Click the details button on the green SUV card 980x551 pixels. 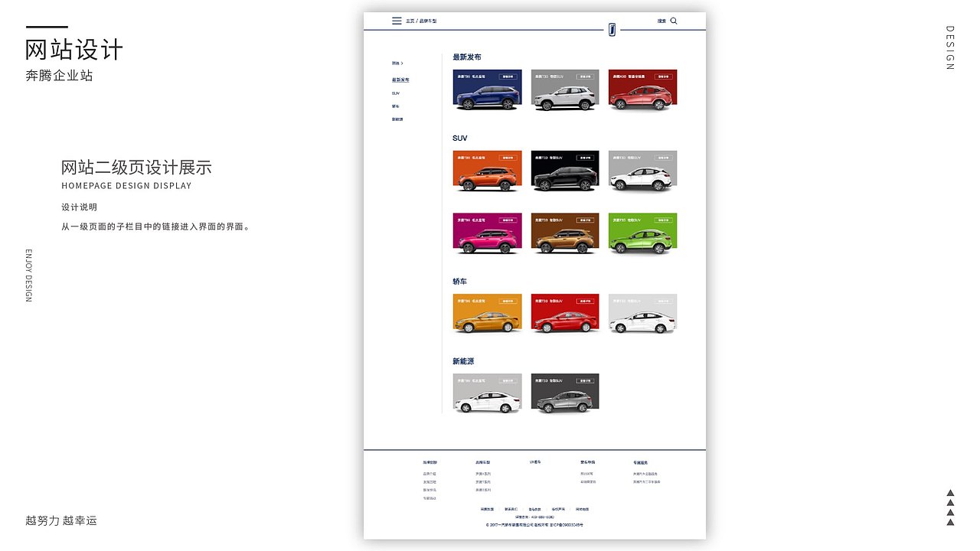663,220
